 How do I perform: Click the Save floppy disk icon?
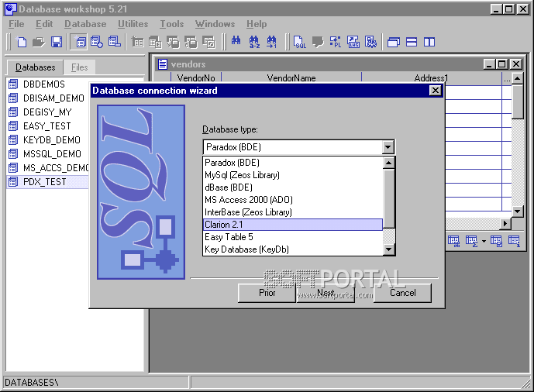(57, 42)
